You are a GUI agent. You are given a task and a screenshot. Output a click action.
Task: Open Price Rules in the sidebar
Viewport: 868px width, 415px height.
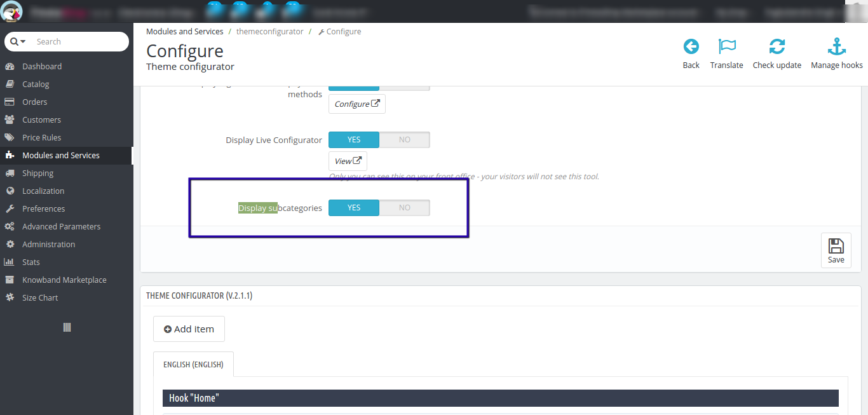(x=41, y=137)
